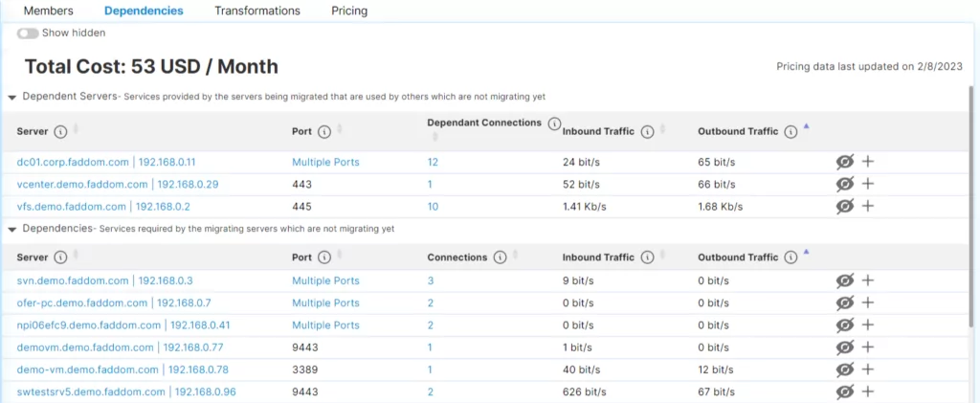The height and width of the screenshot is (403, 980).
Task: Open Inbound Traffic info in Dependencies table
Action: coord(648,257)
